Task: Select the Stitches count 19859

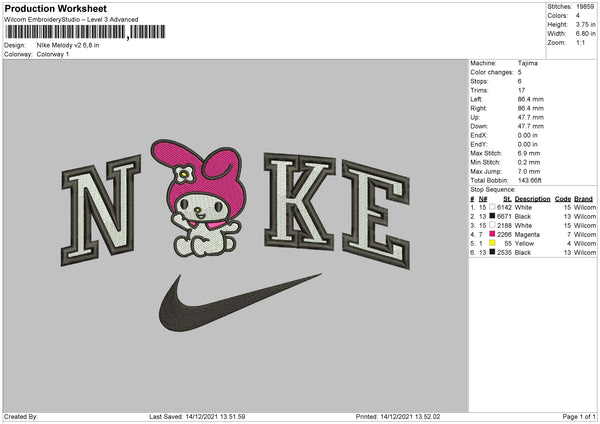Action: tap(585, 7)
